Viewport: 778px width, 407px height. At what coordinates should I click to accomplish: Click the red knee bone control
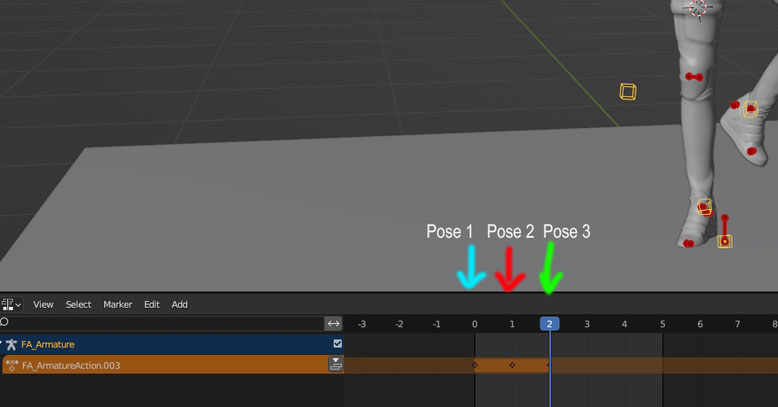tap(693, 77)
